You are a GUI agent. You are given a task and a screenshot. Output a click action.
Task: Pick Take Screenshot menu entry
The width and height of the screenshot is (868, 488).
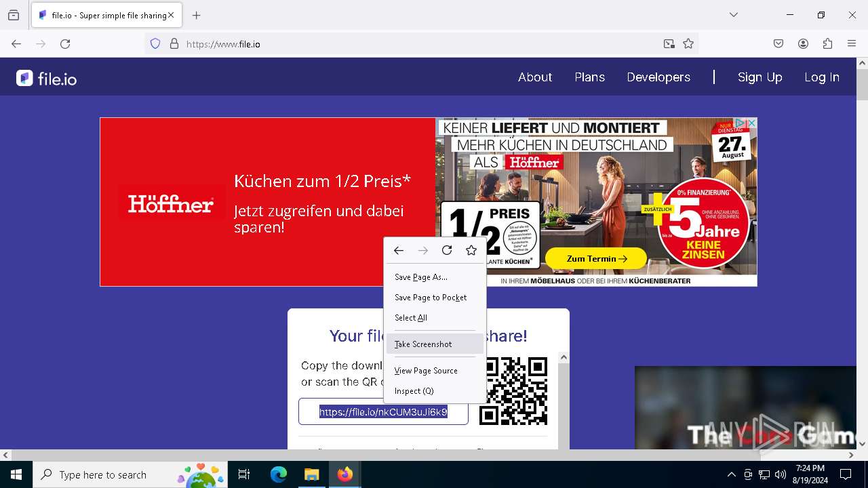pos(435,344)
